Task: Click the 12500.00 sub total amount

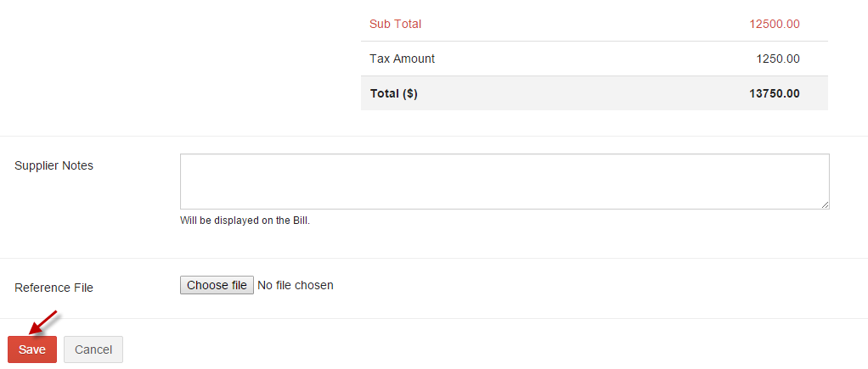Action: [775, 25]
